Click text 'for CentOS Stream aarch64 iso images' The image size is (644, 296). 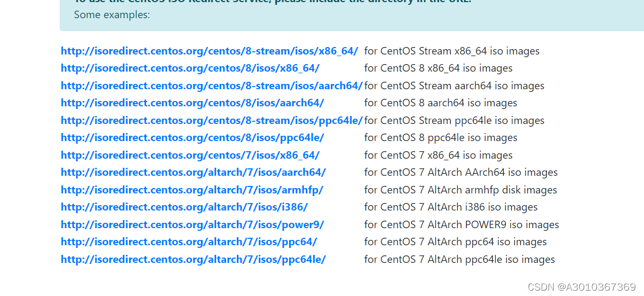(x=455, y=86)
